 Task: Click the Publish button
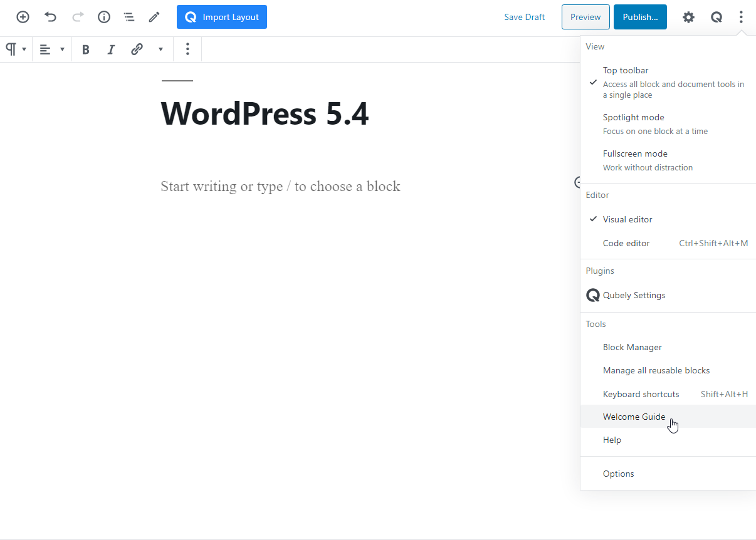coord(640,17)
